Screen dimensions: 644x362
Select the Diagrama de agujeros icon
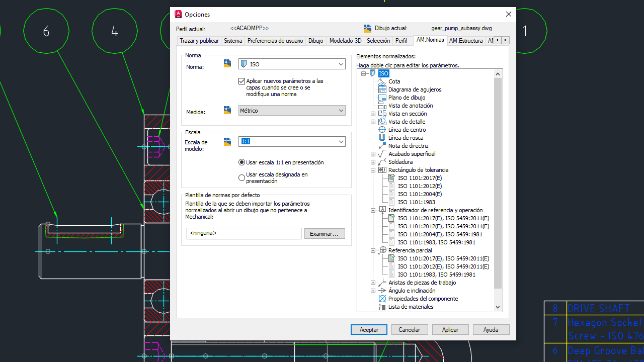click(382, 89)
